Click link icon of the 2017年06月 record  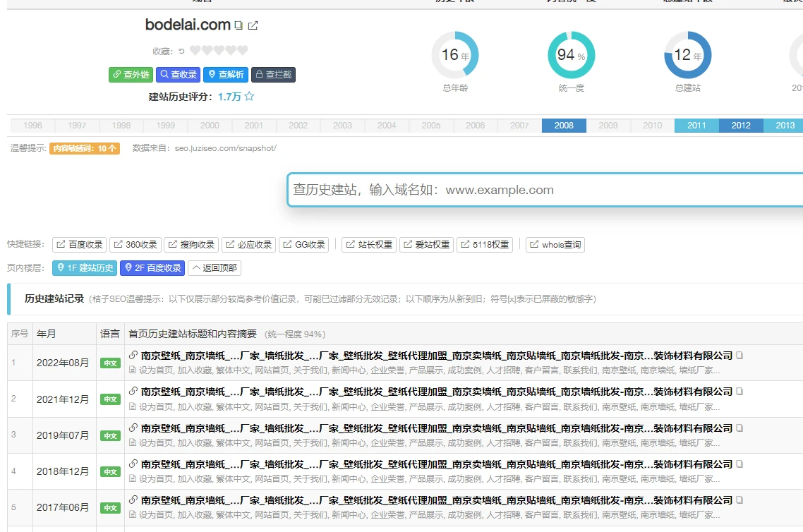133,500
